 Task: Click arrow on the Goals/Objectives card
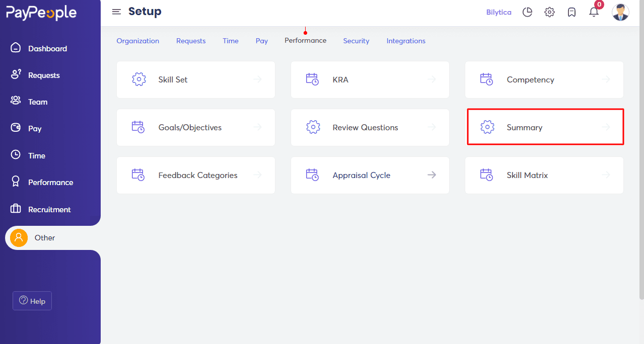(258, 127)
